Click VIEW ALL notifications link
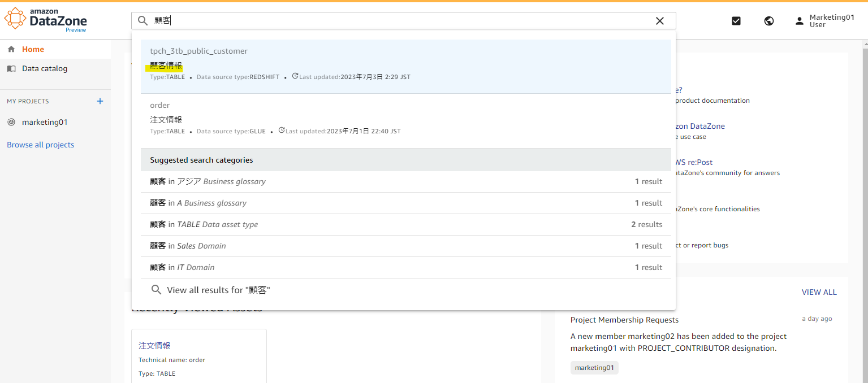Viewport: 868px width, 383px height. pos(819,292)
